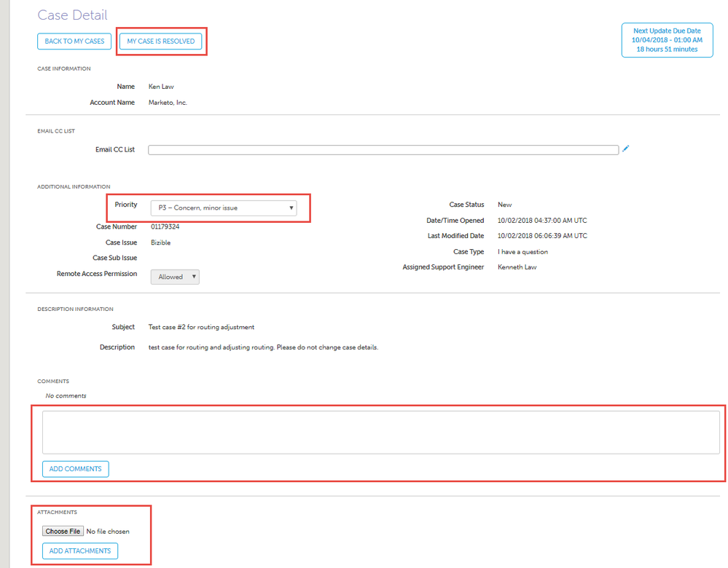Click the Next Update Due Date box
This screenshot has height=568, width=728.
pos(667,40)
